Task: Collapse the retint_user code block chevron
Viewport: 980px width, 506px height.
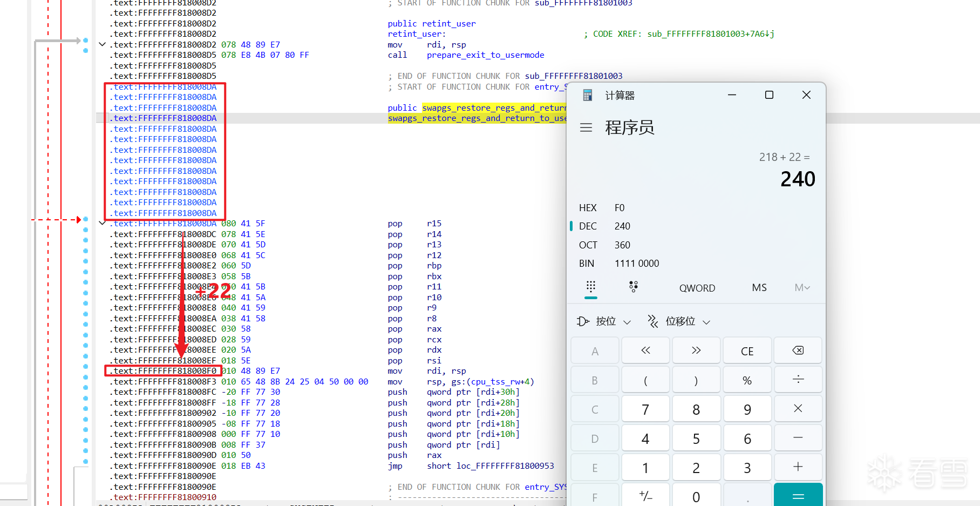Action: pyautogui.click(x=102, y=44)
